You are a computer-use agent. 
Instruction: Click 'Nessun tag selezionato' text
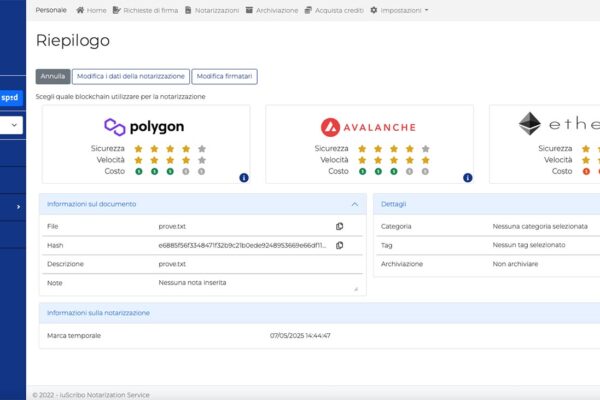tap(529, 245)
